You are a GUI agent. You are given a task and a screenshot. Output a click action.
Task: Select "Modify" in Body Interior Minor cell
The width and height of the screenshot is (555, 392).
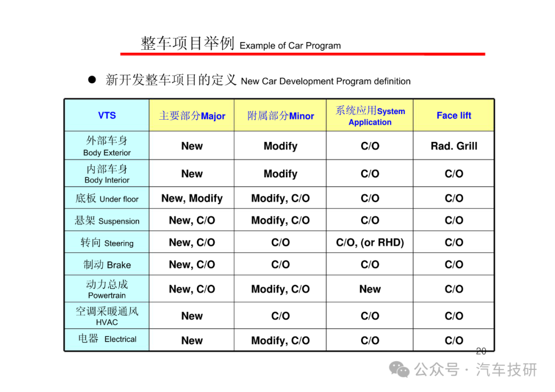click(281, 174)
